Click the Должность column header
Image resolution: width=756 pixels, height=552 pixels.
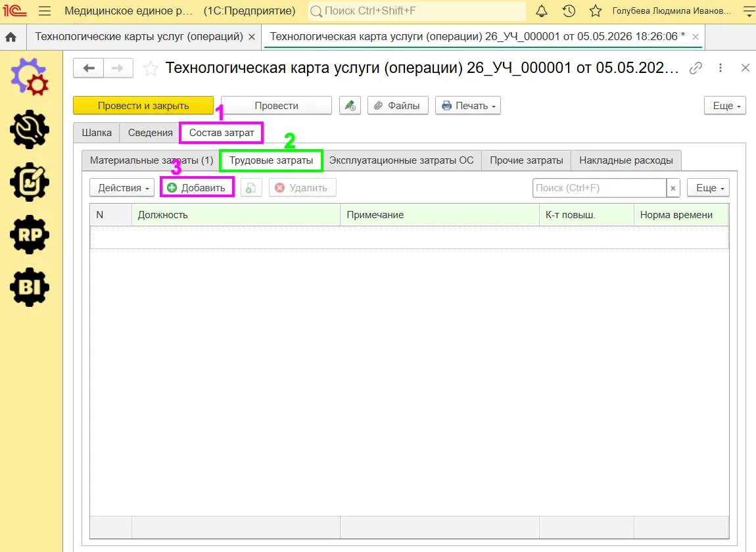tap(236, 215)
